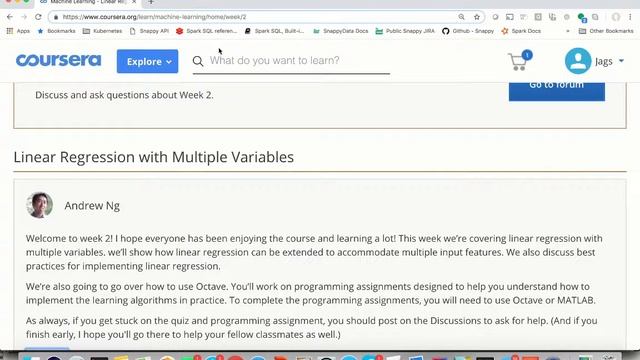Click the Linear Regression with Multiple Variables heading
This screenshot has height=360, width=640.
pos(153,157)
